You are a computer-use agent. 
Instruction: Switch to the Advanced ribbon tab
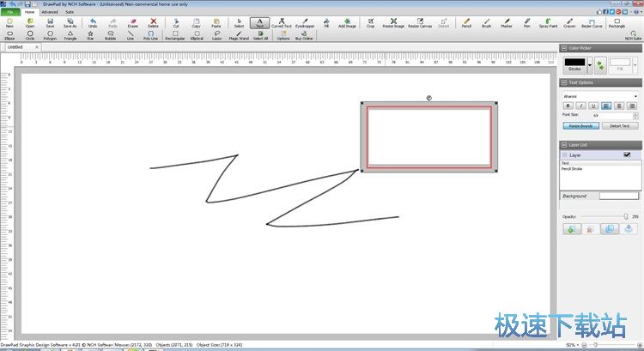pos(50,12)
